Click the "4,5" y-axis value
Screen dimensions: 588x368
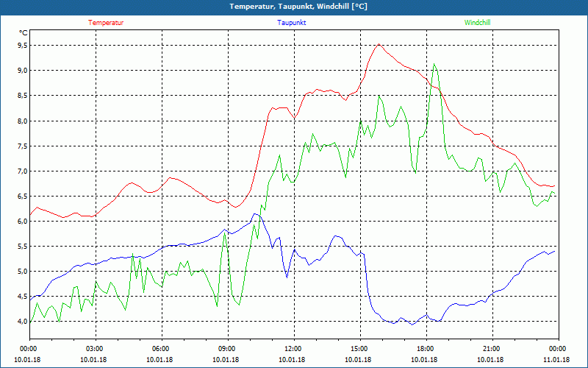pos(23,297)
